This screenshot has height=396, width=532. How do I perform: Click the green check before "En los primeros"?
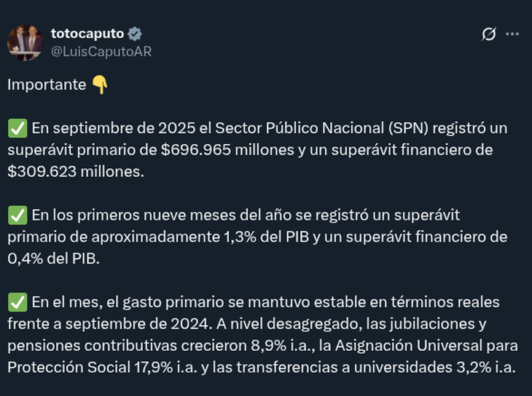pyautogui.click(x=17, y=215)
